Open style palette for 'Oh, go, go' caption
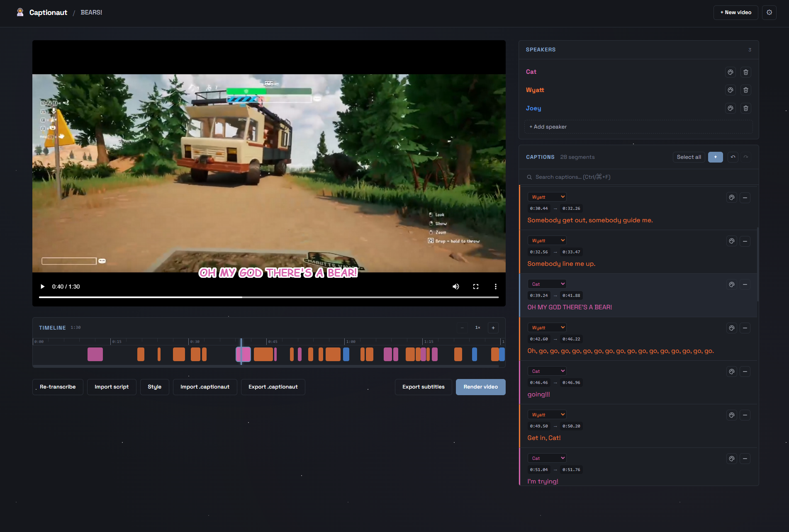 (x=732, y=328)
